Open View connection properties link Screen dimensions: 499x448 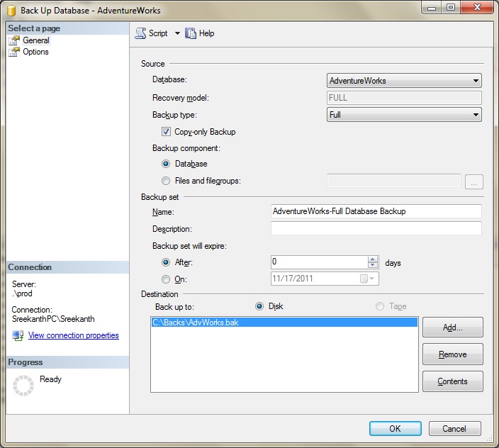tap(73, 335)
